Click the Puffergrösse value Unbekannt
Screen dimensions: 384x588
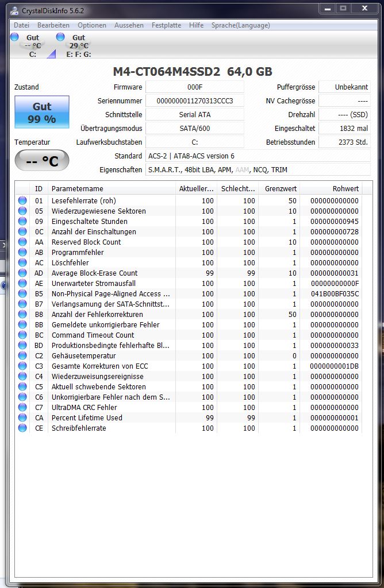[344, 87]
